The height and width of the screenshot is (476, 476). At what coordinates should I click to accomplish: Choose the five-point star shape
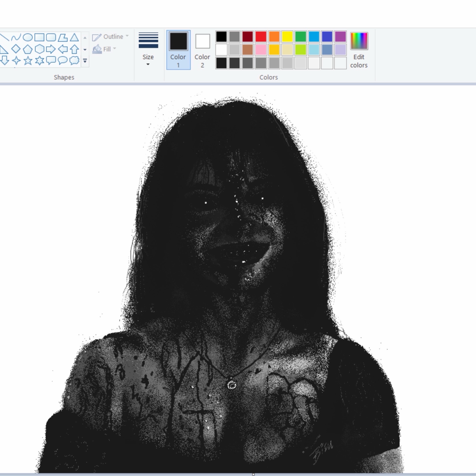[x=28, y=60]
